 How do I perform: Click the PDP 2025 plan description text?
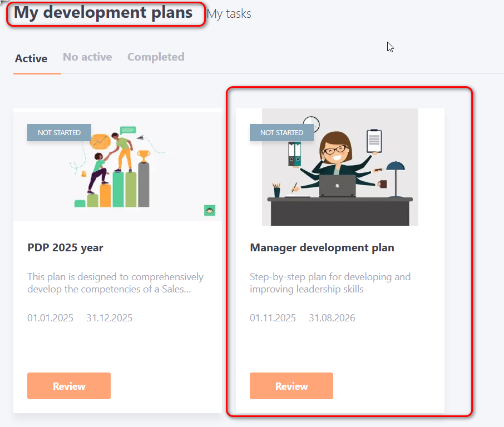pyautogui.click(x=115, y=283)
